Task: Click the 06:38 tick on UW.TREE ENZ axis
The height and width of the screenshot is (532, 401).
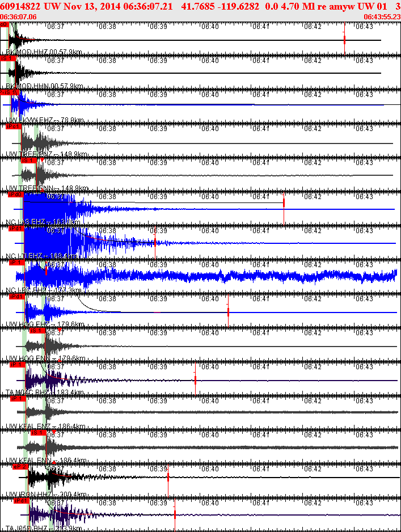Action: click(x=108, y=129)
